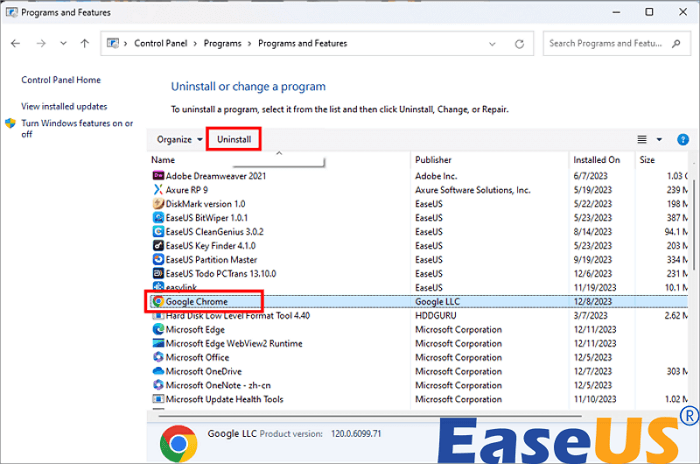Sort by the Publisher column header
The image size is (700, 464).
tap(433, 159)
